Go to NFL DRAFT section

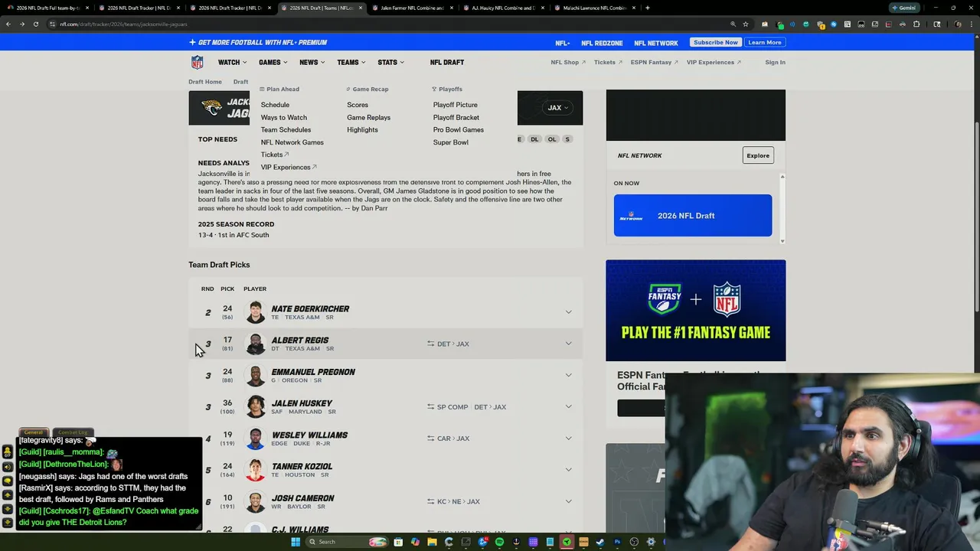point(447,62)
